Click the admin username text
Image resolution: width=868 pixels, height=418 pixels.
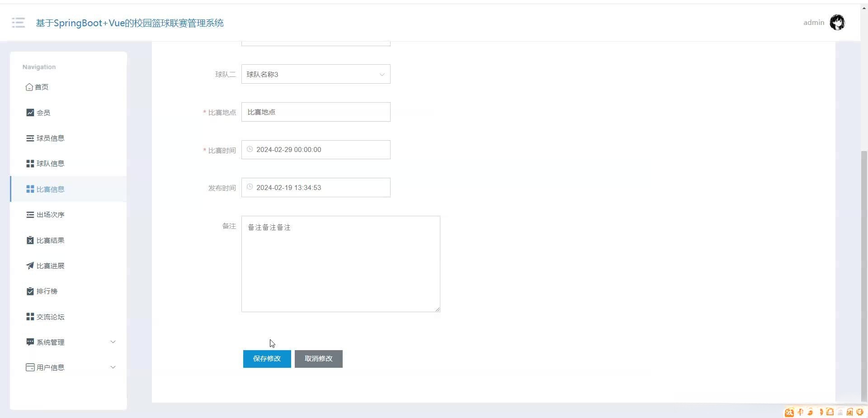point(814,23)
